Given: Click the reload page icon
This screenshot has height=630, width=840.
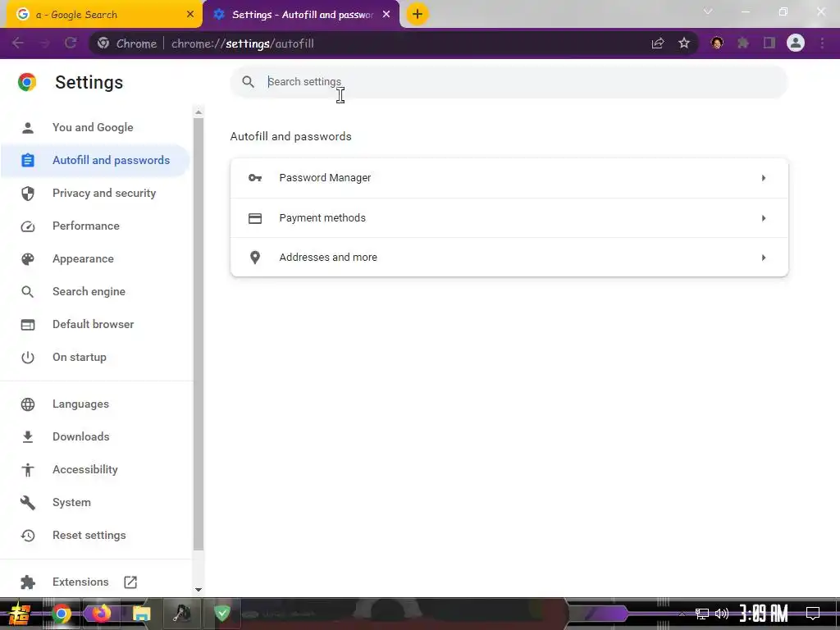Looking at the screenshot, I should (71, 43).
